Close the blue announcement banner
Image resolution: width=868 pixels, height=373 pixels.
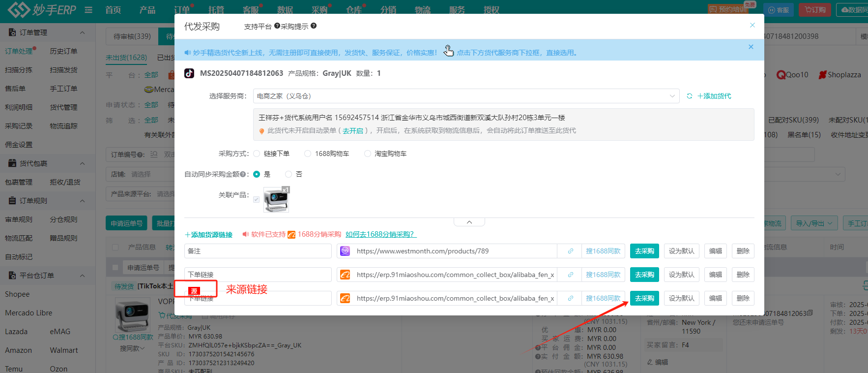[751, 47]
